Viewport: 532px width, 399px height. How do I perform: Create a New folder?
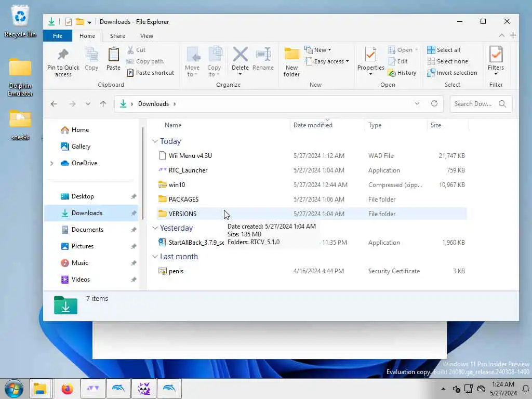pos(292,62)
